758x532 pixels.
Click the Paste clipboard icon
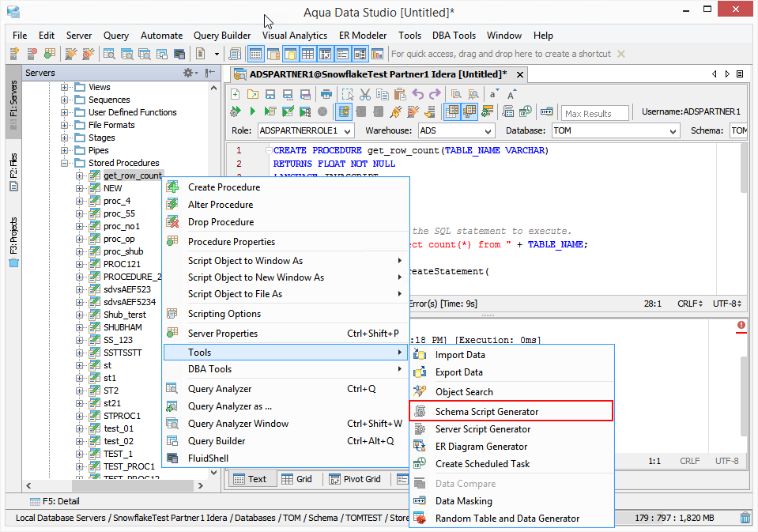[x=400, y=94]
